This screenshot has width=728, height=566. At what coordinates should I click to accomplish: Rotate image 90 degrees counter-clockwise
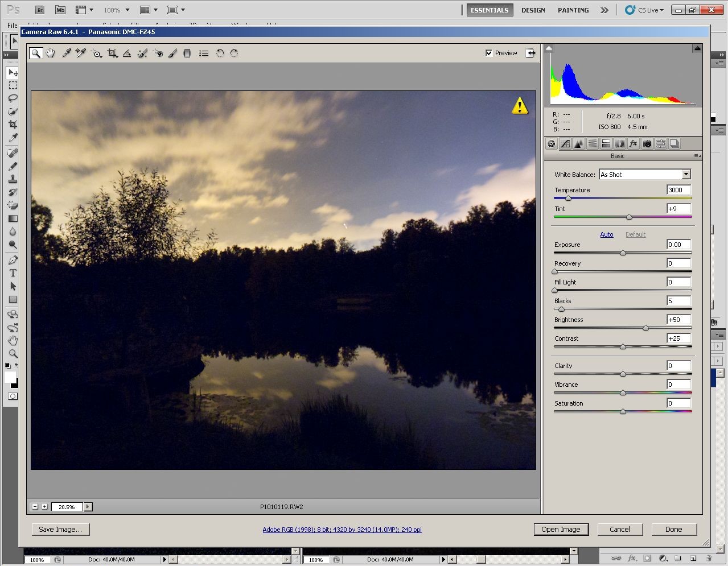point(220,53)
